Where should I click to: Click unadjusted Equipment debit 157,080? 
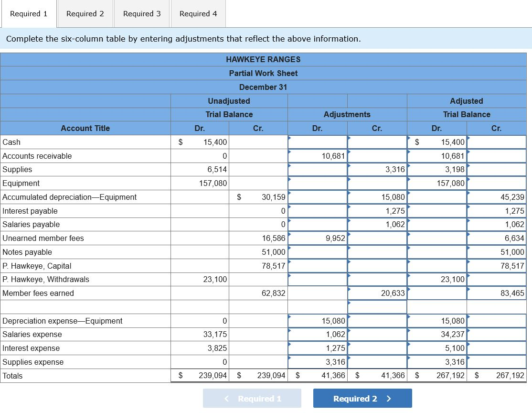200,184
